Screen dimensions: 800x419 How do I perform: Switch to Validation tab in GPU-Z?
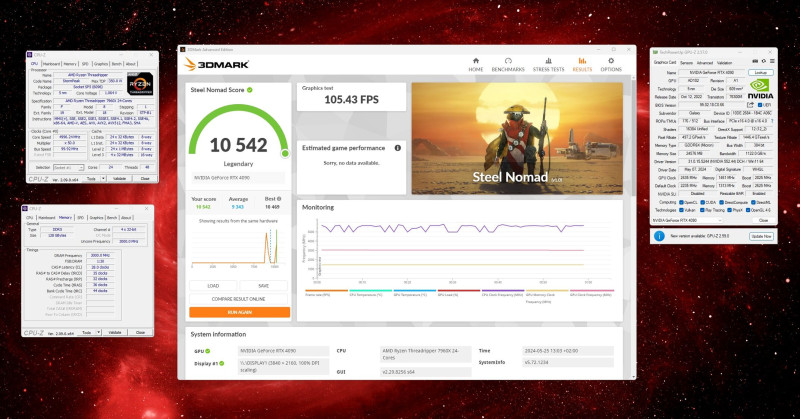click(x=724, y=63)
